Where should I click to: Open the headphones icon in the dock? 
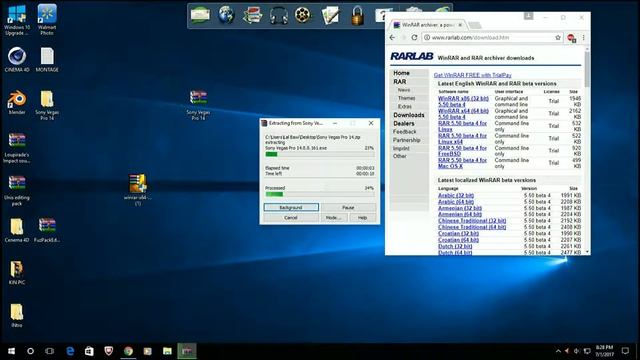point(279,16)
